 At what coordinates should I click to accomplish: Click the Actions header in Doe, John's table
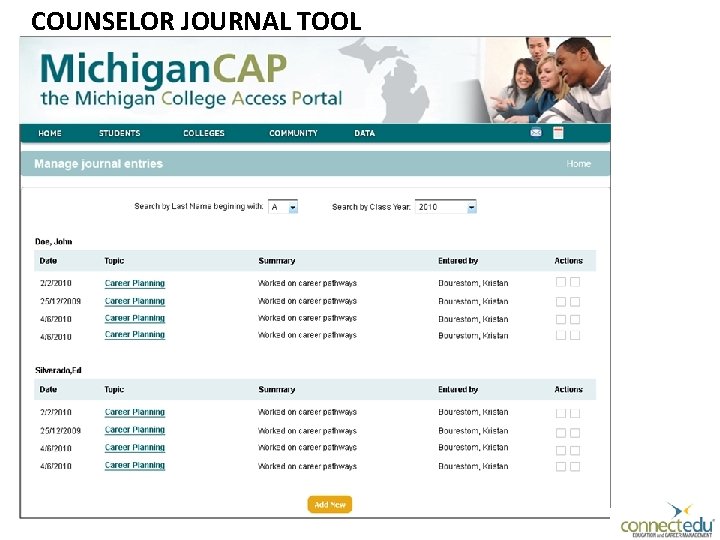[x=568, y=261]
